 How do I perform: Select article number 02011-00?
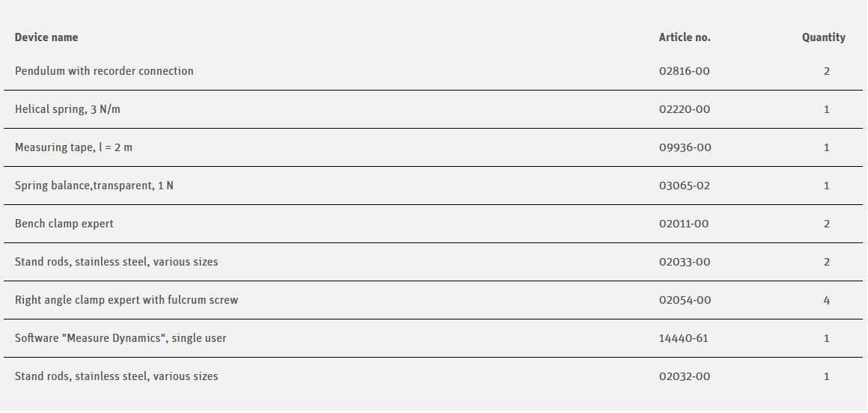coord(685,224)
